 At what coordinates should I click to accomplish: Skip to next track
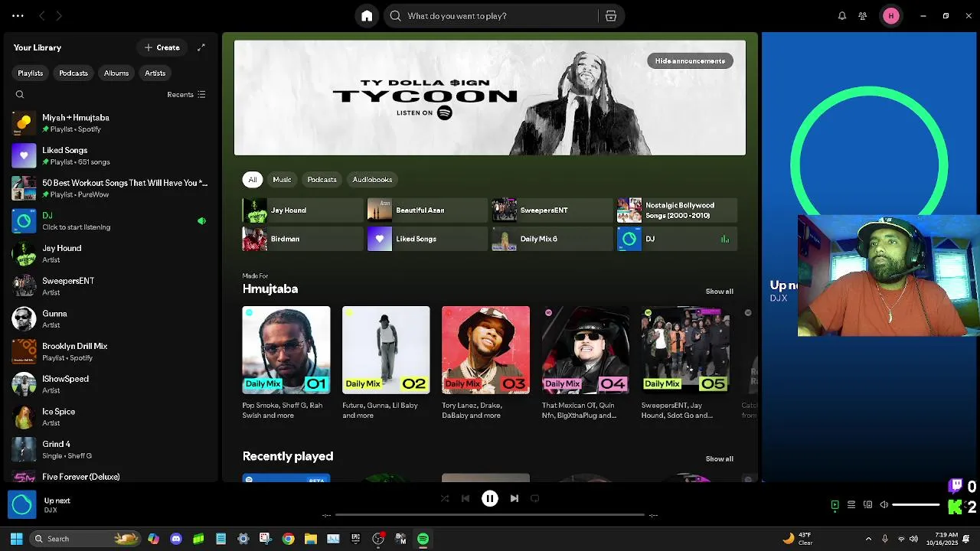(514, 499)
